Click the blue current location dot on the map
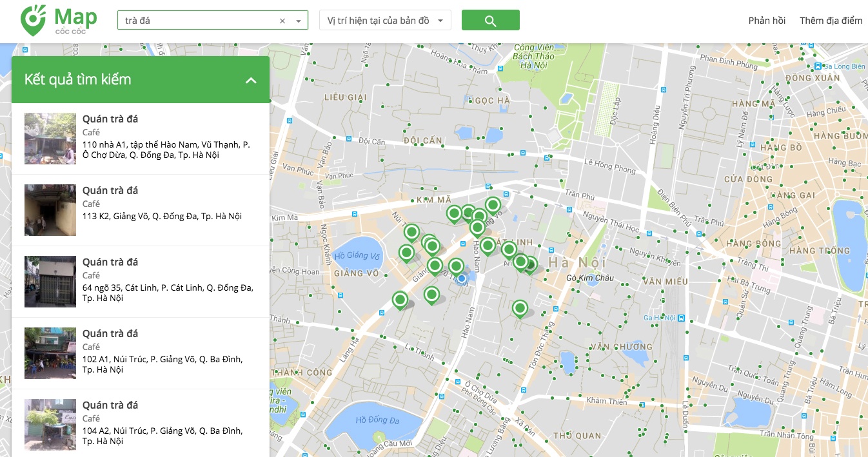This screenshot has width=868, height=457. coord(462,278)
